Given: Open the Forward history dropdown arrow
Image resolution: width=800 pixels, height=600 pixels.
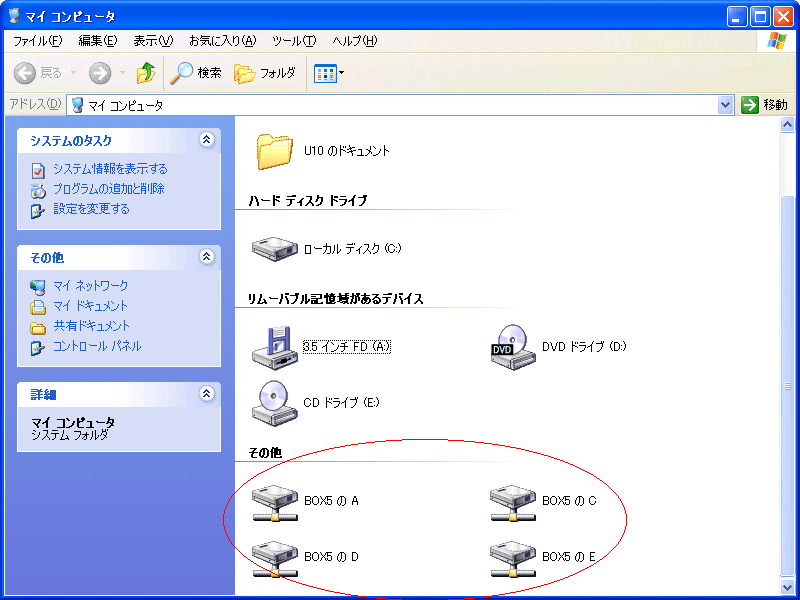Looking at the screenshot, I should click(122, 73).
